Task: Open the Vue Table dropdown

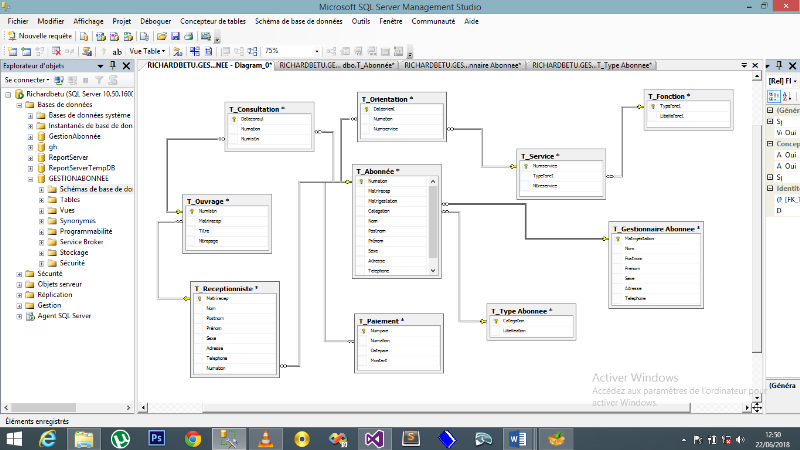Action: (148, 51)
